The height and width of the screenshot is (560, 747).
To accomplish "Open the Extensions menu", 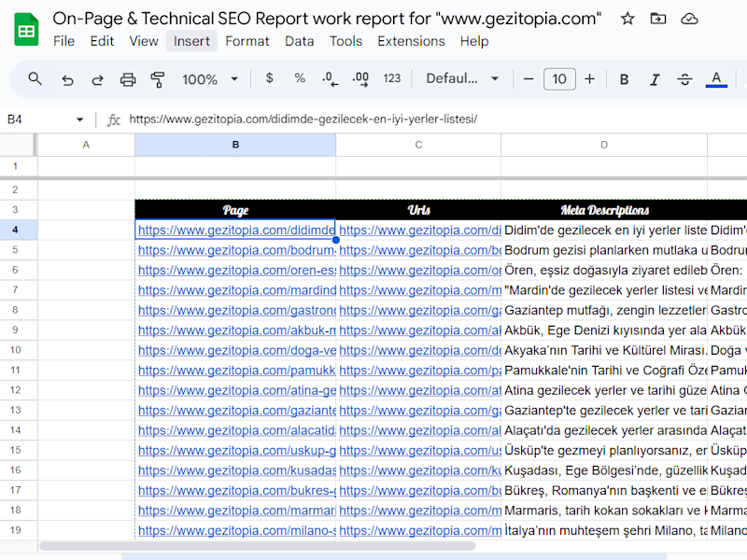I will click(411, 41).
